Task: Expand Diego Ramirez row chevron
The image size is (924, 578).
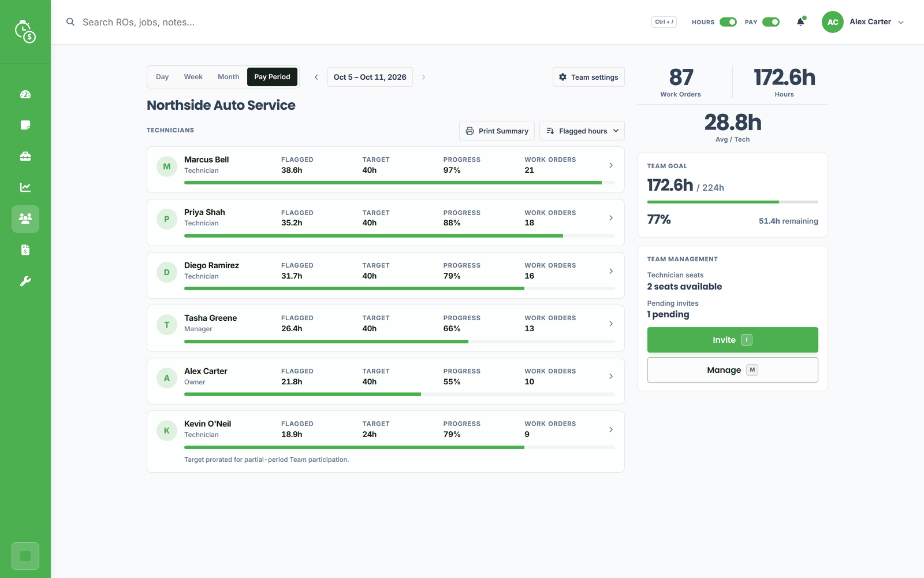Action: coord(611,271)
